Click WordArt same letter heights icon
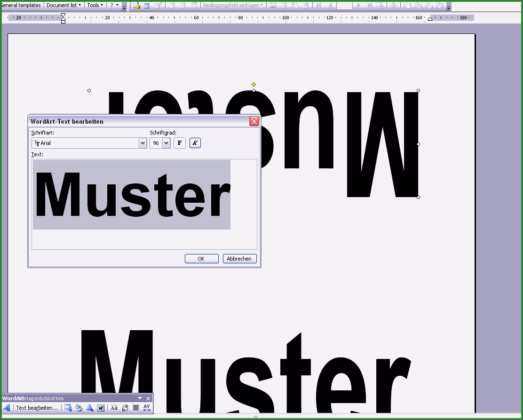Screen dimensions: 523x420 click(114, 408)
